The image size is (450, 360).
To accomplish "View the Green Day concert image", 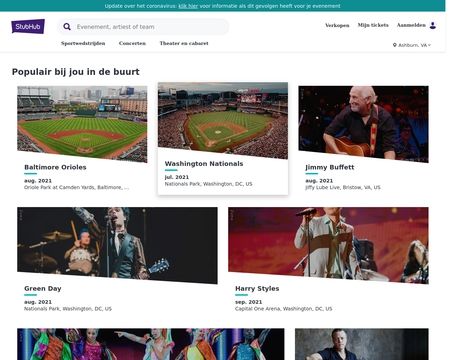I will [x=117, y=245].
